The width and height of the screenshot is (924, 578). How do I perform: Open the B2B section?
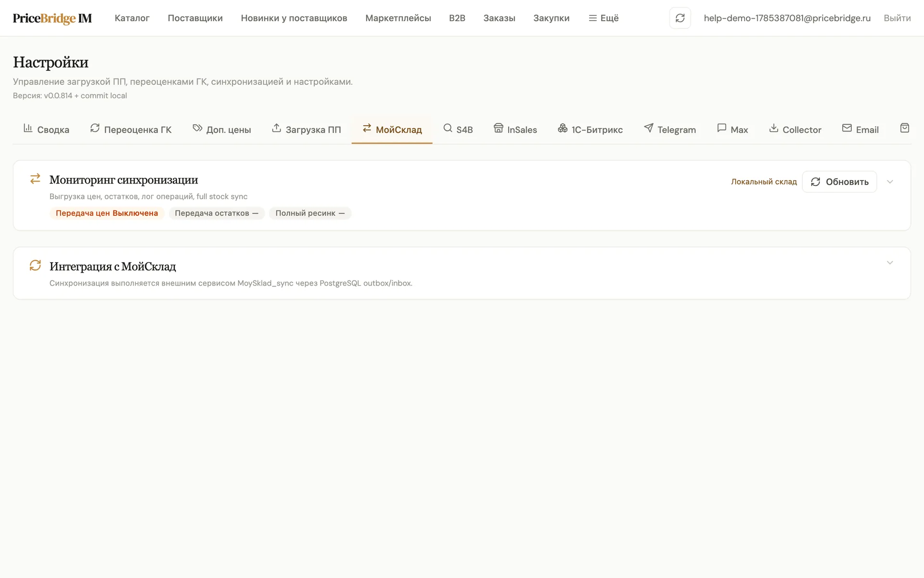pyautogui.click(x=457, y=18)
